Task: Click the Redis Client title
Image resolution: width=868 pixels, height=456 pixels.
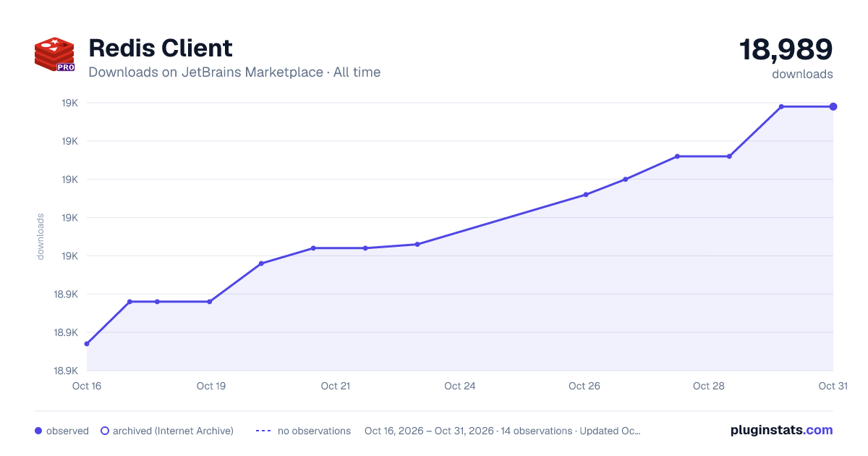Action: tap(161, 48)
